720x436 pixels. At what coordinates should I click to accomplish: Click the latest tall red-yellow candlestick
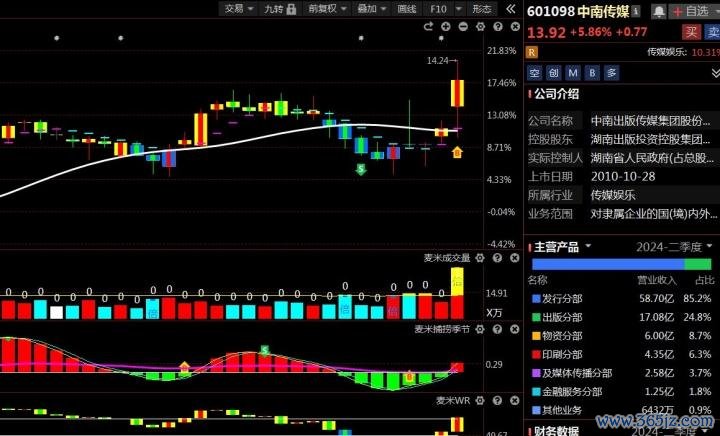click(457, 94)
